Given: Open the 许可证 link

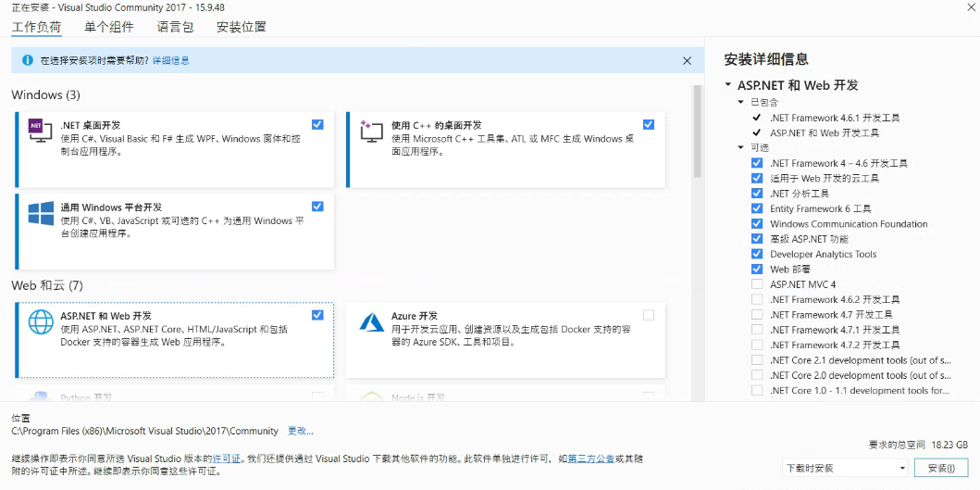Looking at the screenshot, I should [x=226, y=459].
